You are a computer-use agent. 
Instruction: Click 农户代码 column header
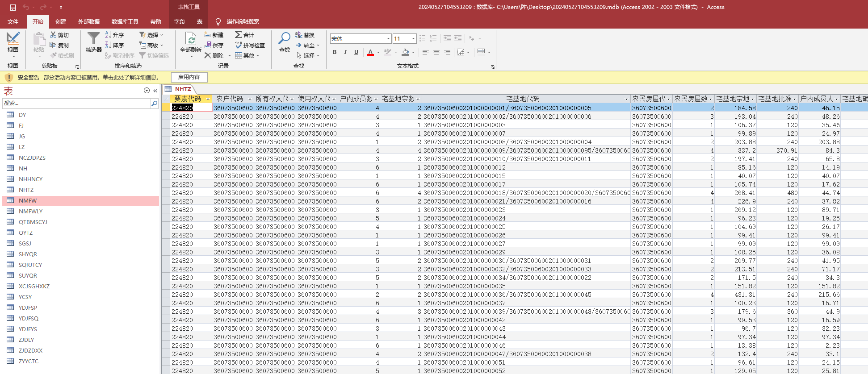click(x=233, y=99)
